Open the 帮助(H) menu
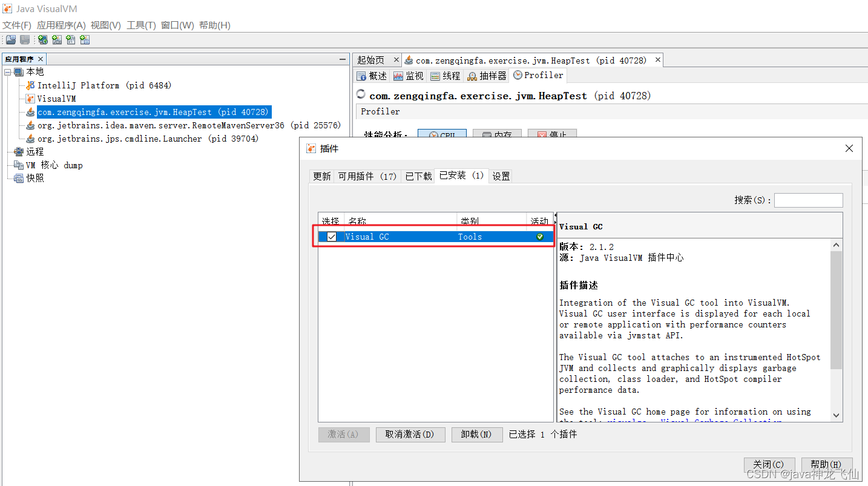Screen dimensions: 868x486 tap(214, 25)
